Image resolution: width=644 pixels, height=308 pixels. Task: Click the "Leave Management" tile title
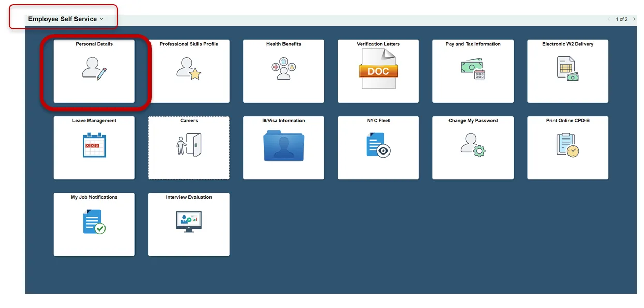coord(94,121)
